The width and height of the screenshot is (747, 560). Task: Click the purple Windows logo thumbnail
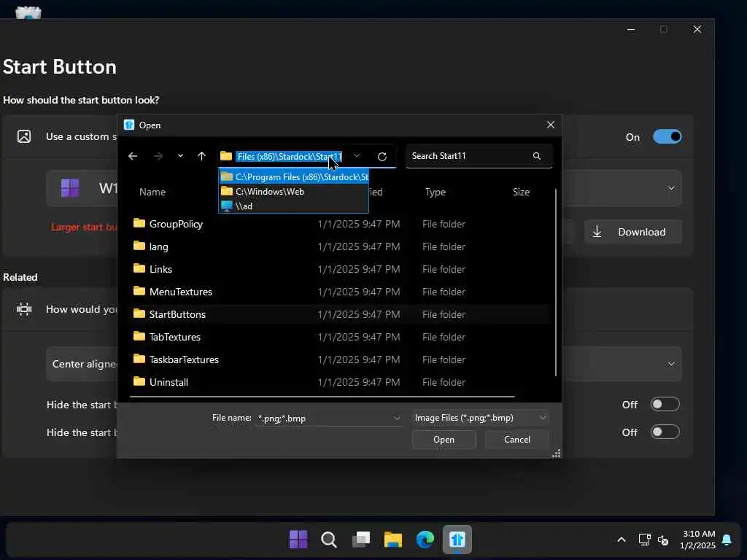(x=70, y=187)
